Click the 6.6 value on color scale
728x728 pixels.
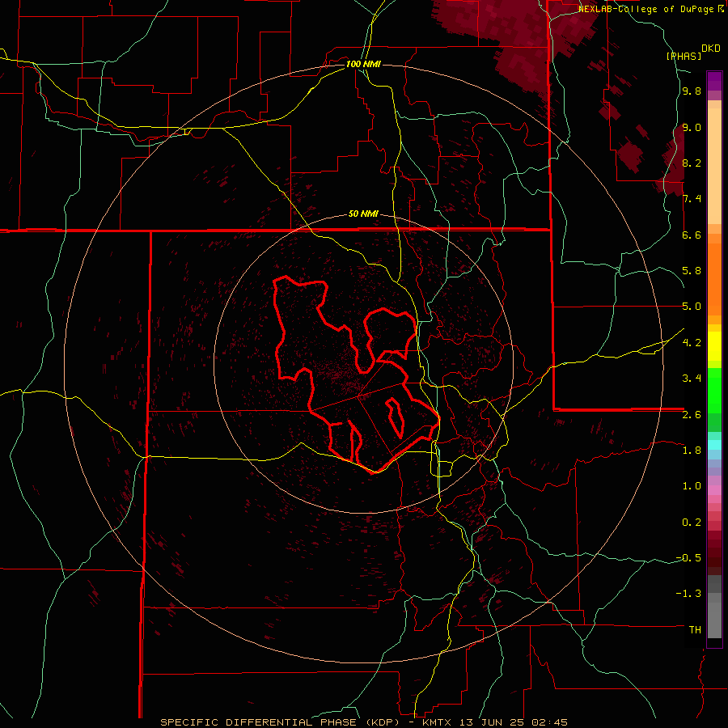point(692,235)
